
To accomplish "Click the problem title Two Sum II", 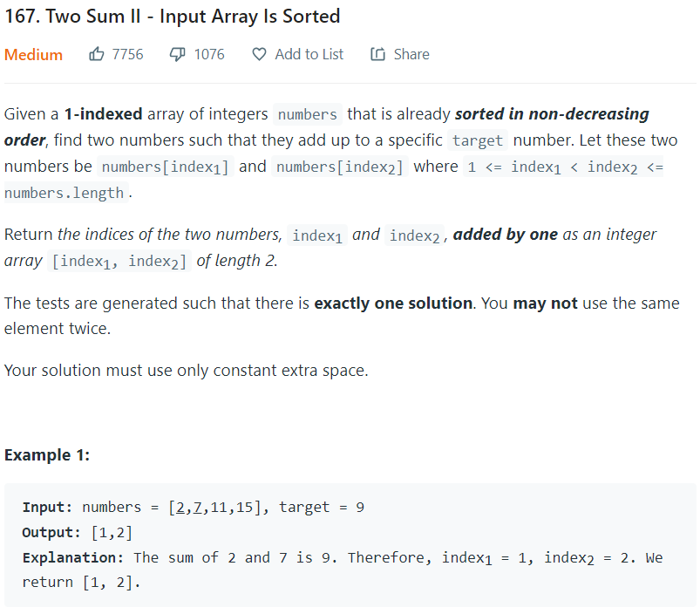I will point(173,17).
